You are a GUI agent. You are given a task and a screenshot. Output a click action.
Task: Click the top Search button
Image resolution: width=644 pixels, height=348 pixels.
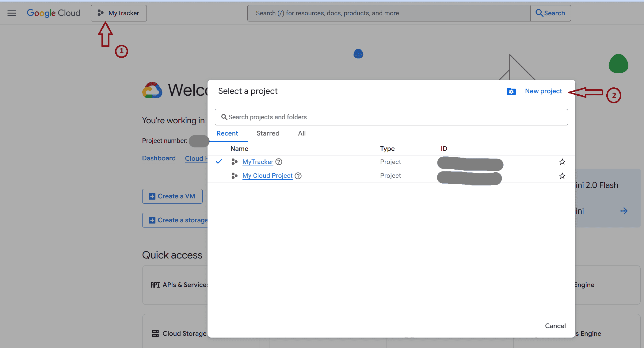[x=551, y=13]
